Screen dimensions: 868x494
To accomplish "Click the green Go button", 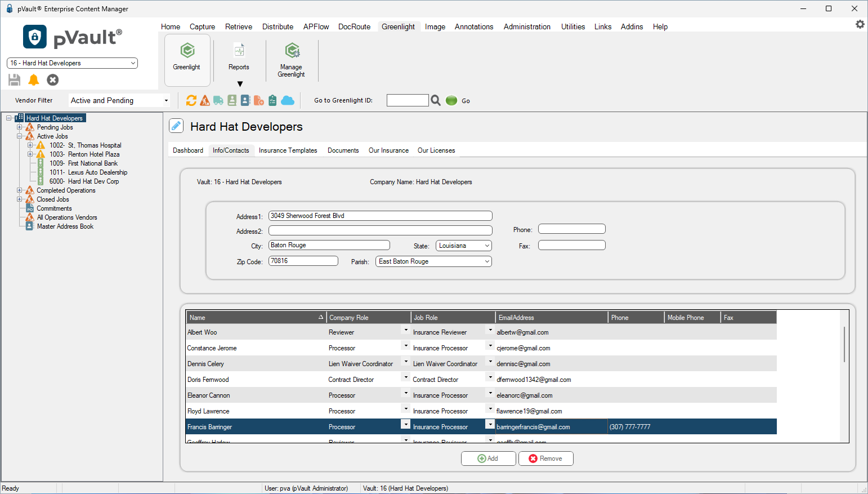I will pos(451,100).
